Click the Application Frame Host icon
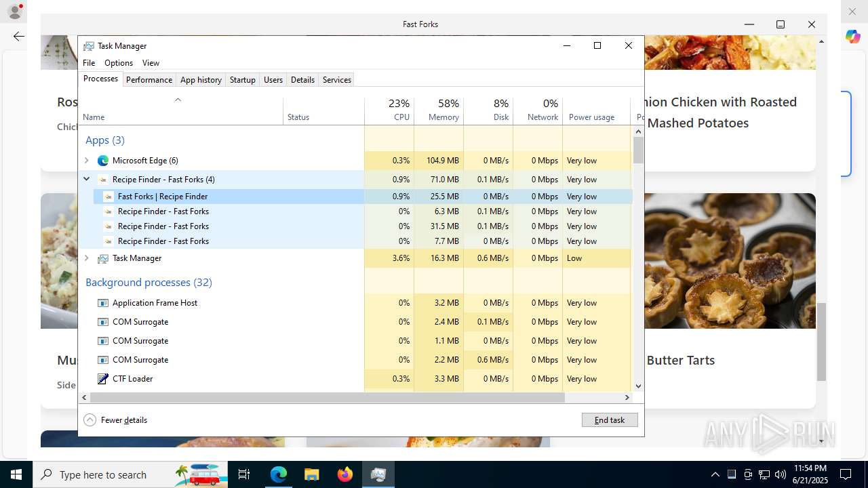 (x=103, y=303)
